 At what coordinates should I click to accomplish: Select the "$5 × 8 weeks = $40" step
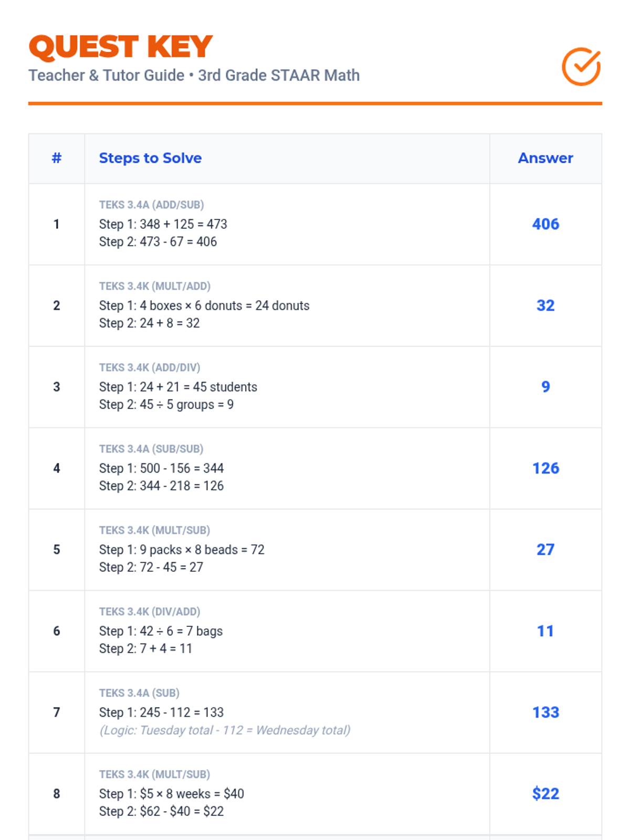[x=172, y=794]
